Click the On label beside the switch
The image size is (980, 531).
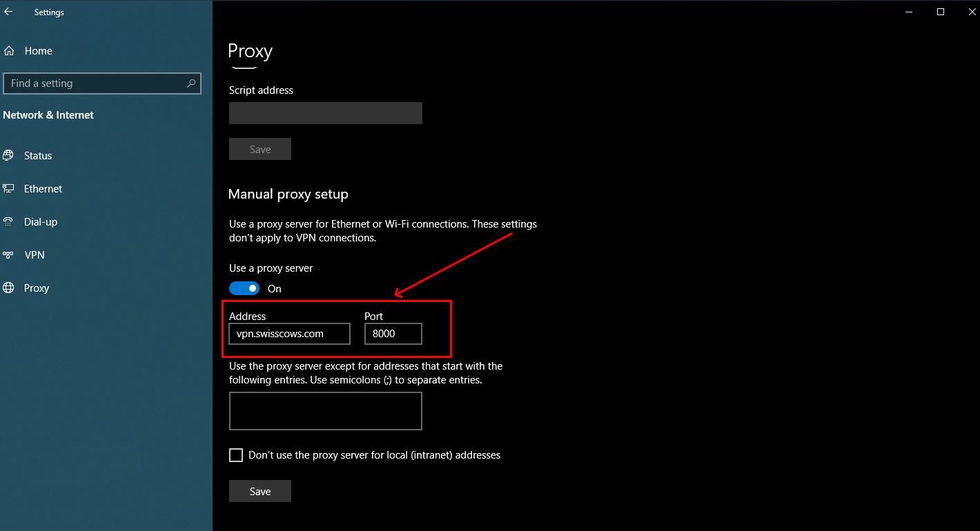(275, 289)
